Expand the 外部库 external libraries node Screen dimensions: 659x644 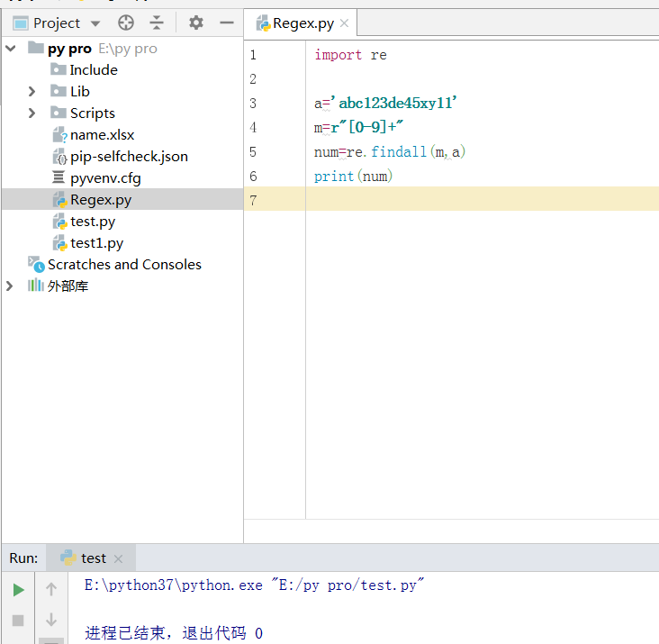(x=10, y=286)
